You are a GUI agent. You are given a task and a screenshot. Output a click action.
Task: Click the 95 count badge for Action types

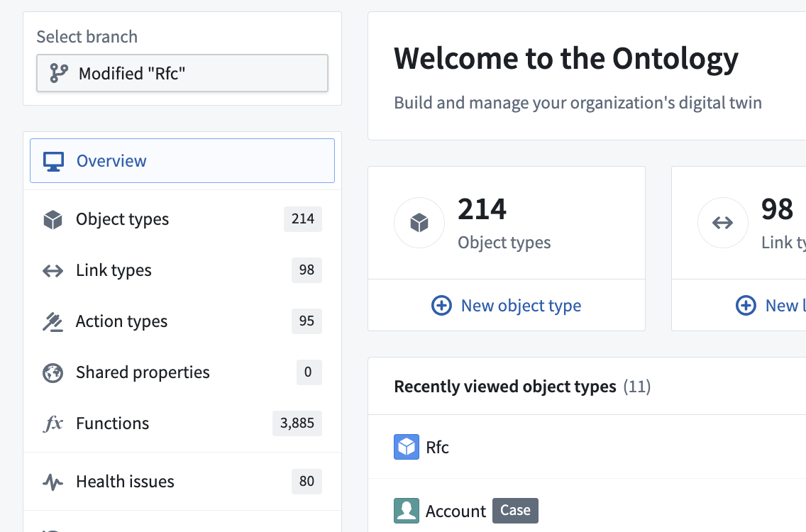tap(307, 321)
